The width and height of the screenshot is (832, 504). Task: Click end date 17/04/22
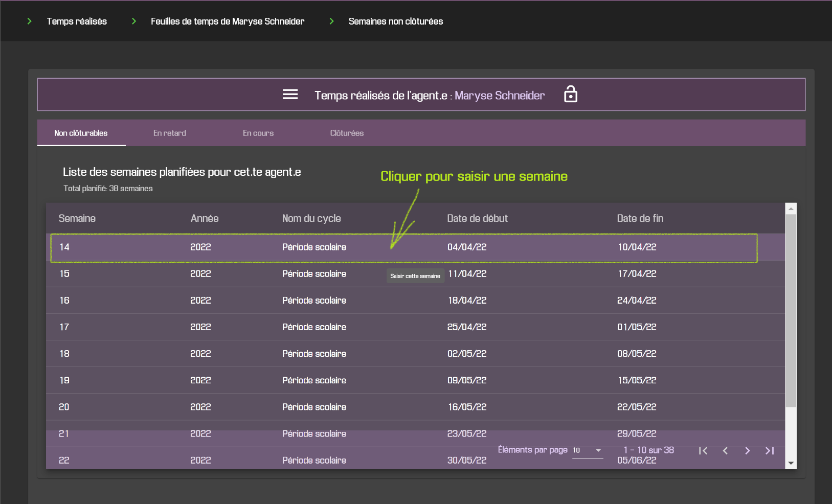point(637,273)
